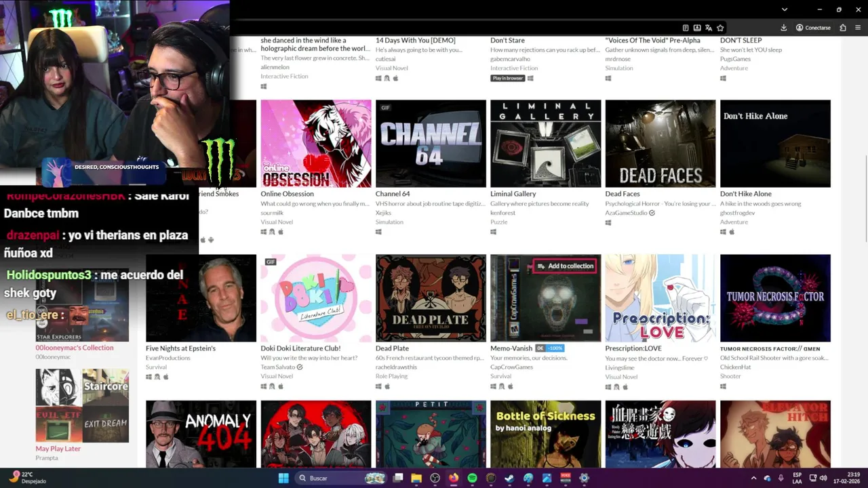Viewport: 868px width, 488px height.
Task: Click Play in browser badge under Don't Stare
Action: pyautogui.click(x=508, y=78)
